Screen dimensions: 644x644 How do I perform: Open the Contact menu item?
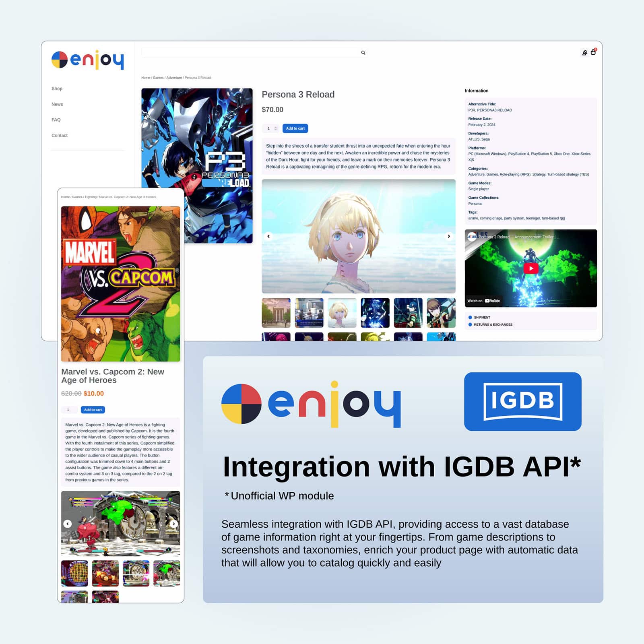60,136
